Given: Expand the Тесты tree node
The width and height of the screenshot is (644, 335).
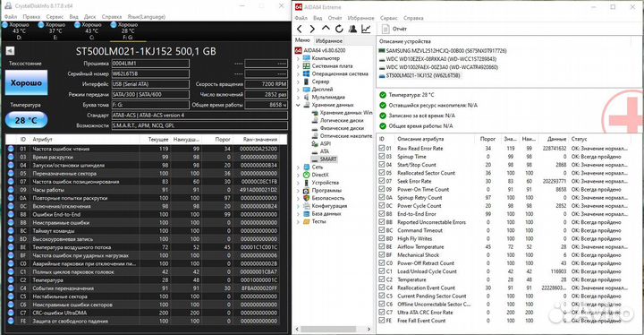Looking at the screenshot, I should [298, 221].
